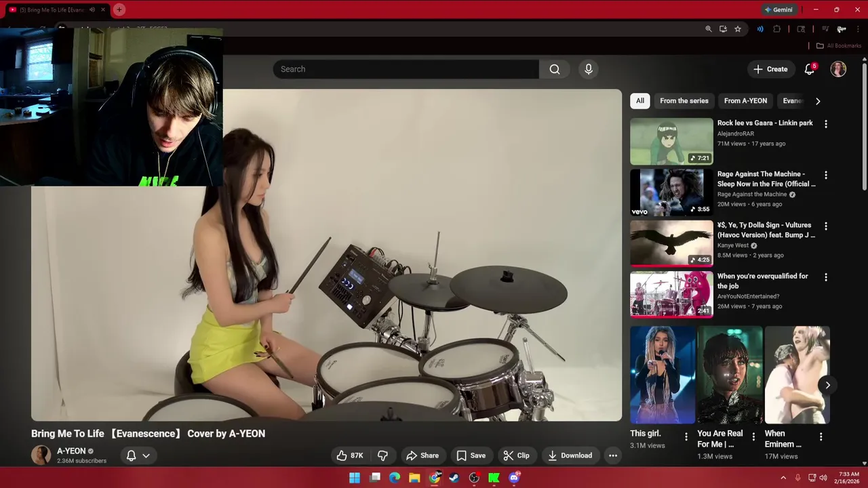The width and height of the screenshot is (868, 488).
Task: Open the Vultures (Havoc Version) video thumbnail
Action: click(x=671, y=243)
